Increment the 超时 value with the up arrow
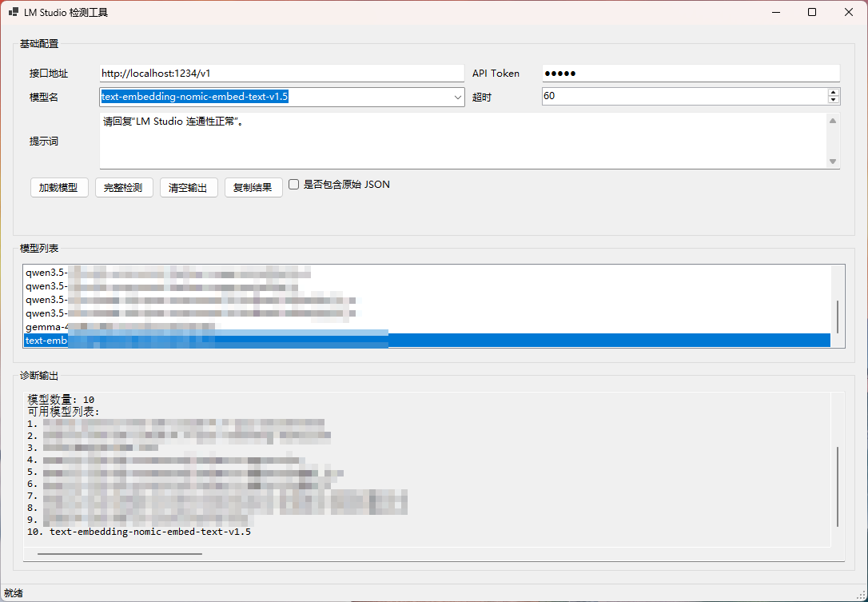 [833, 91]
